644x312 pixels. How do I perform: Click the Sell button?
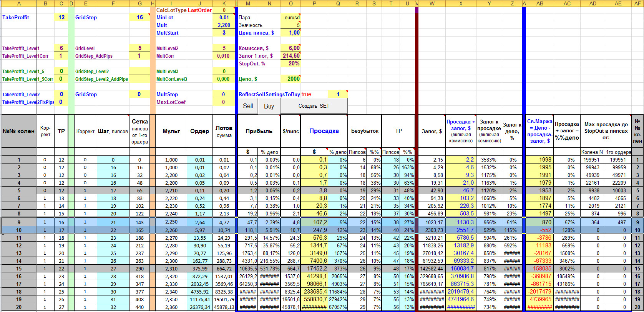click(248, 106)
